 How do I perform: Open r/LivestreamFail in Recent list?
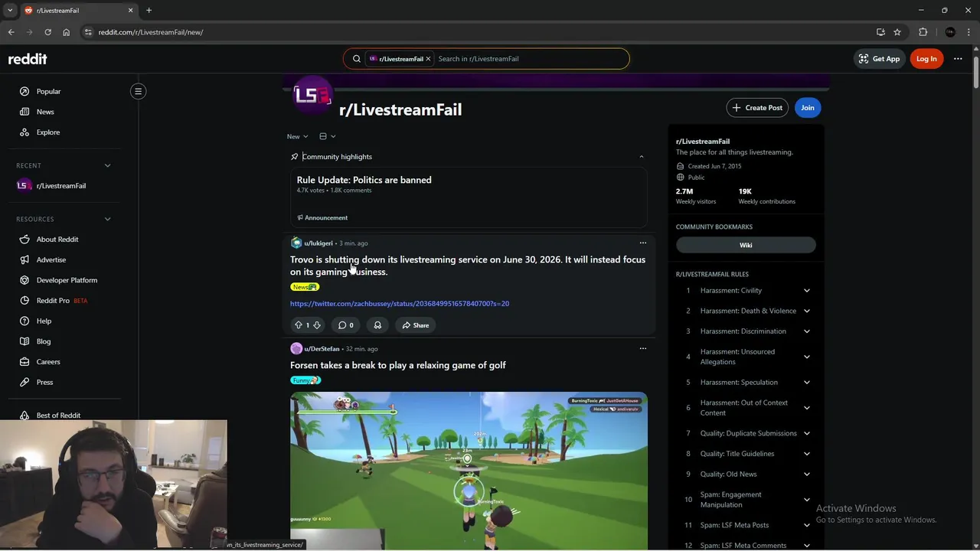[60, 186]
